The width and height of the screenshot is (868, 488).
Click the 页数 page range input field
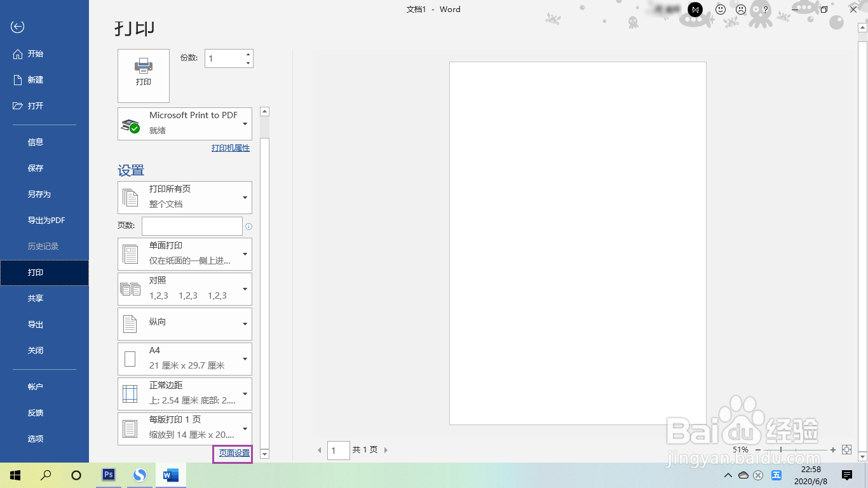pos(192,226)
